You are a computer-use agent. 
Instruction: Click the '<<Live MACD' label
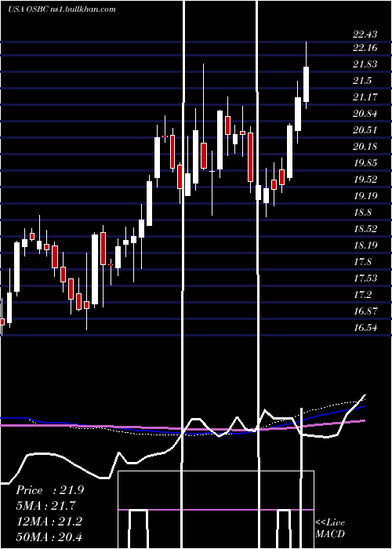pyautogui.click(x=330, y=528)
